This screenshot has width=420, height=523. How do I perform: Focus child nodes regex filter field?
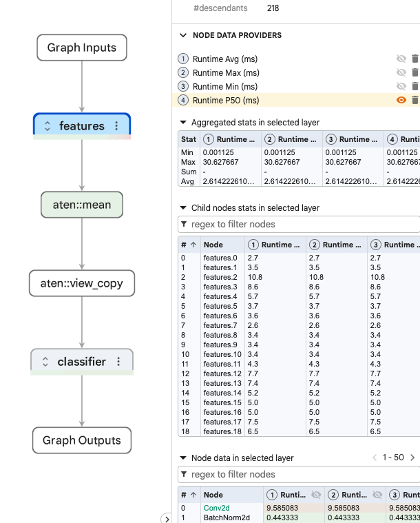(x=299, y=224)
